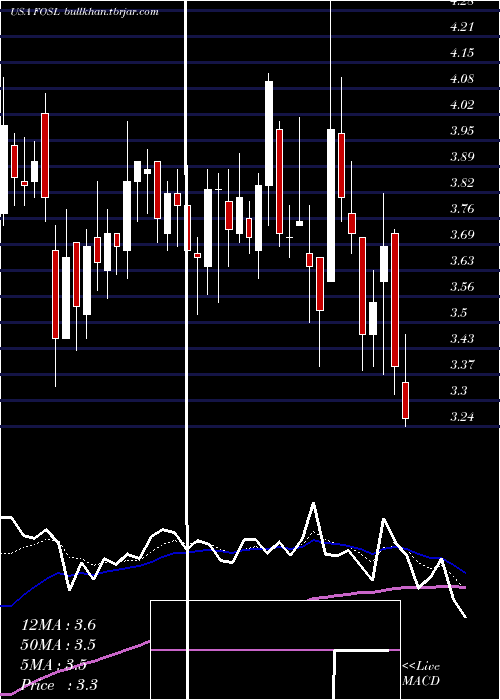
Task: Click the 5MA : 3.5 indicator text
Action: click(54, 666)
